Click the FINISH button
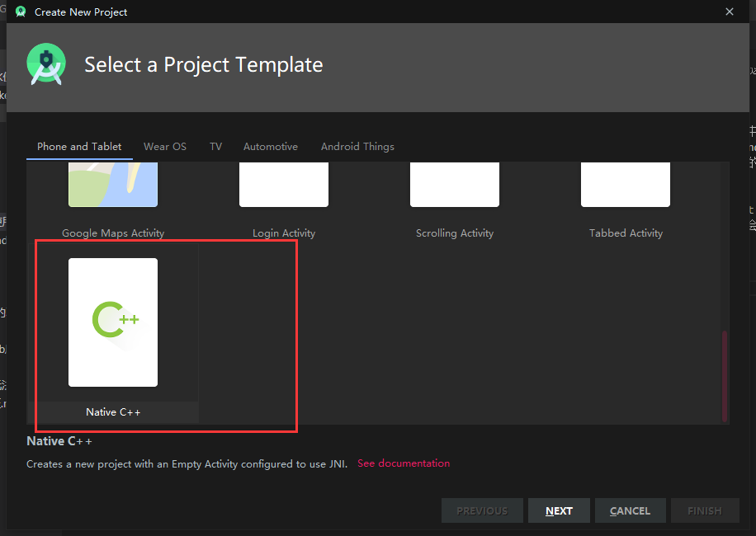756x536 pixels. coord(705,510)
